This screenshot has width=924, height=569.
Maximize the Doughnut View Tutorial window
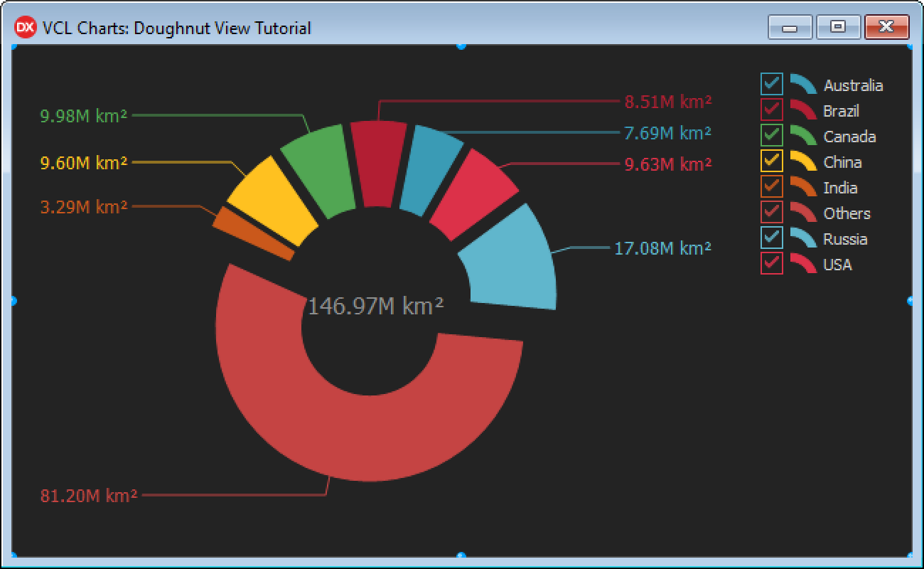pos(839,27)
